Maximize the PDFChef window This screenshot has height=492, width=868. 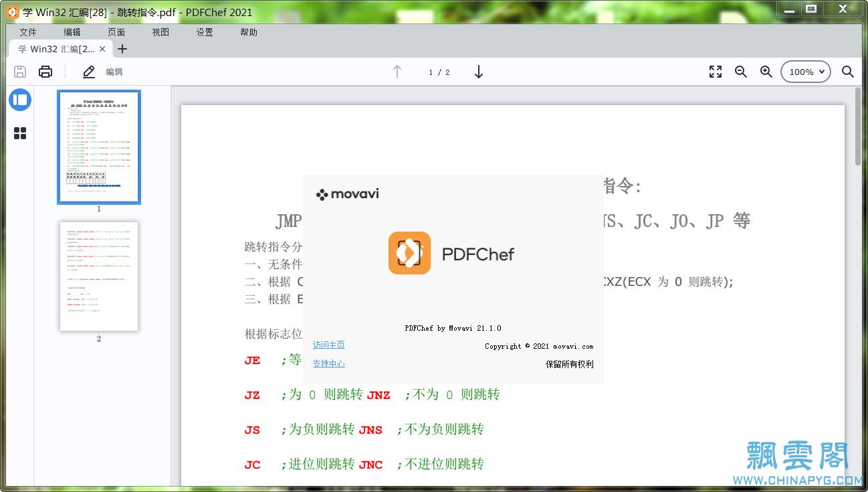(811, 9)
